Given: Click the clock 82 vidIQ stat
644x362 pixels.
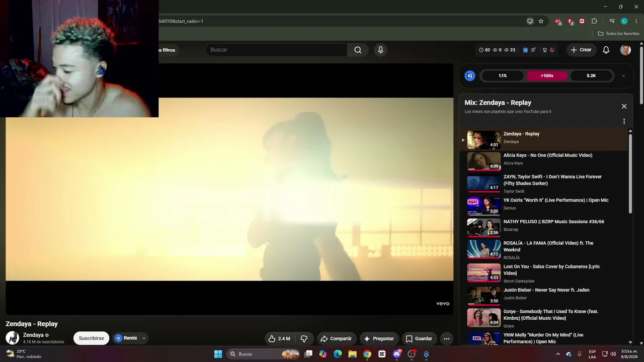Looking at the screenshot, I should [485, 50].
